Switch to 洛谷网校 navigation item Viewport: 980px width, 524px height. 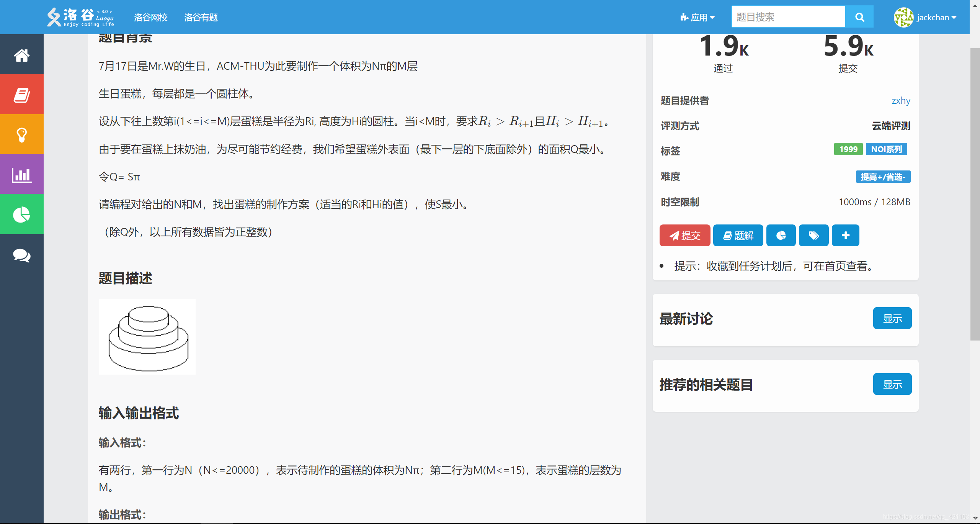pyautogui.click(x=150, y=18)
